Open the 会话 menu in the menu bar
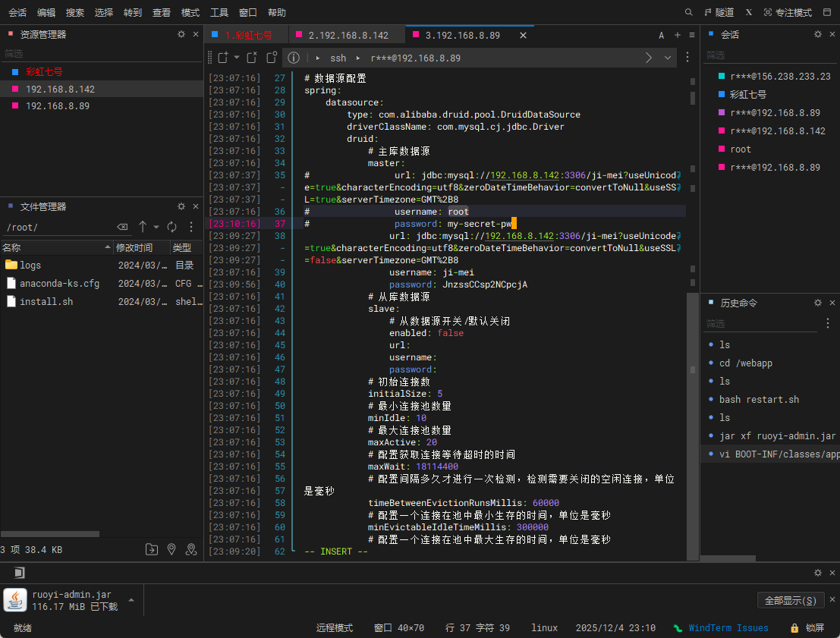Viewport: 840px width, 638px height. (x=17, y=12)
